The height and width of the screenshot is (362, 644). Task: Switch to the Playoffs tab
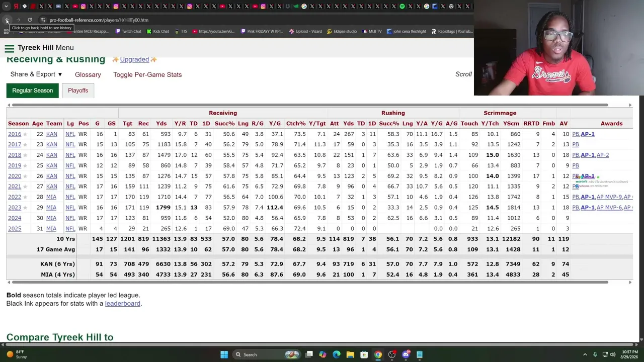point(78,90)
